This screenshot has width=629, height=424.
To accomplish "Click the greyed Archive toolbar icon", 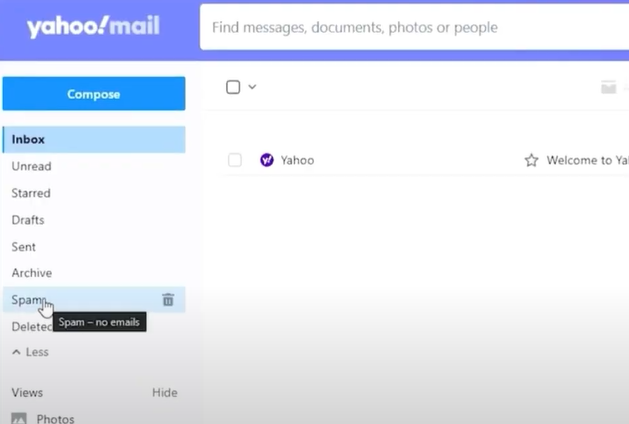I will point(608,87).
